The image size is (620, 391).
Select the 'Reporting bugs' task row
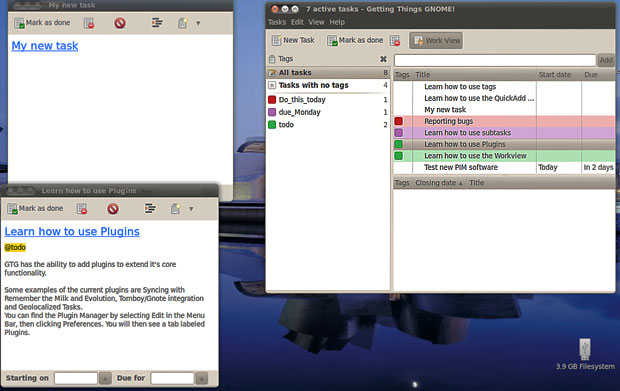[x=504, y=121]
